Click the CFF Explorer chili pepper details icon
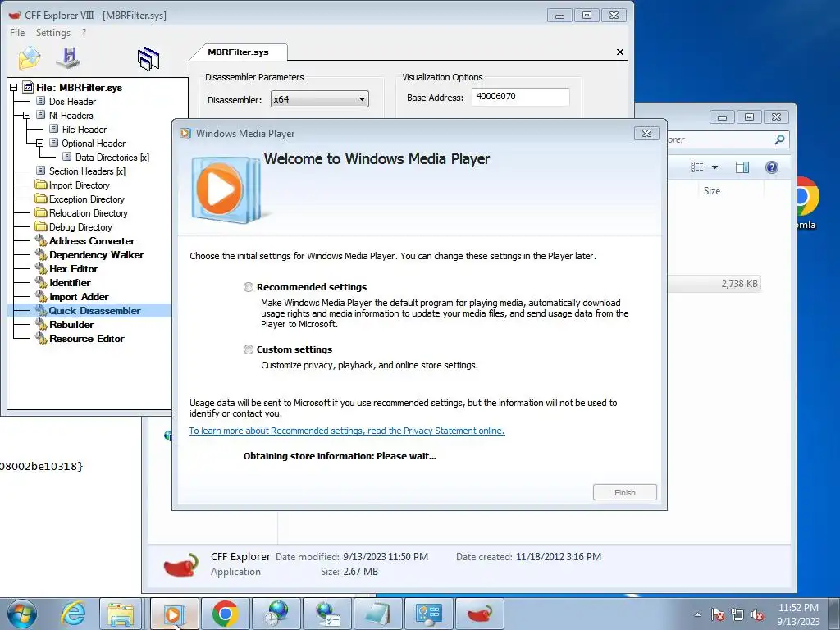Viewport: 840px width, 630px height. (180, 564)
